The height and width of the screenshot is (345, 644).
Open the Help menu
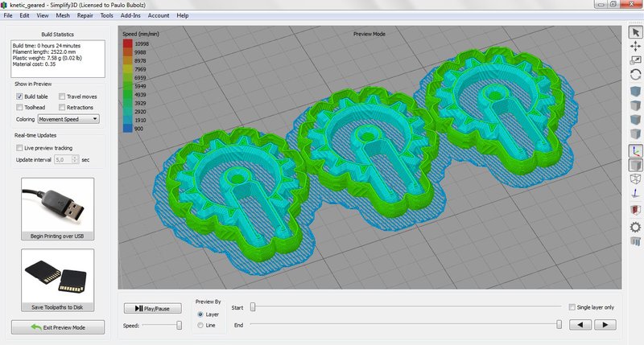tap(183, 15)
